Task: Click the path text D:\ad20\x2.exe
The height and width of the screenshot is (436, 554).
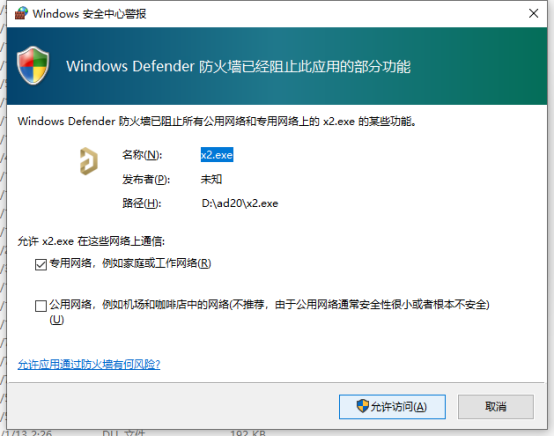Action: pos(240,203)
